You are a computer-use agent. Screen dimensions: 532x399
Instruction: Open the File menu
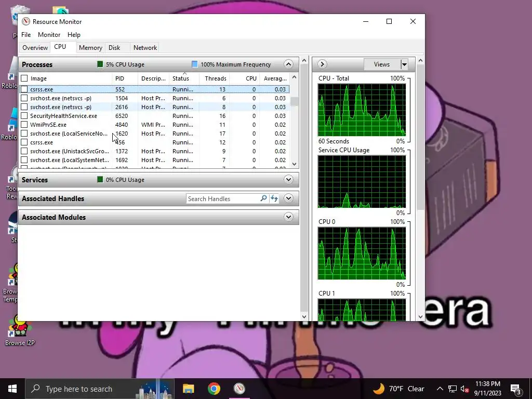[26, 35]
